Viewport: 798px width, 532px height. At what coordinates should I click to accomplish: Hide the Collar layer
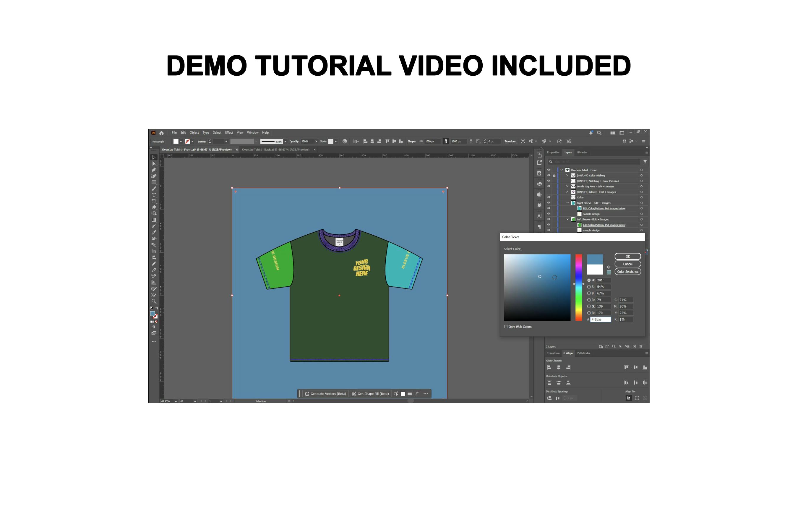pyautogui.click(x=549, y=197)
